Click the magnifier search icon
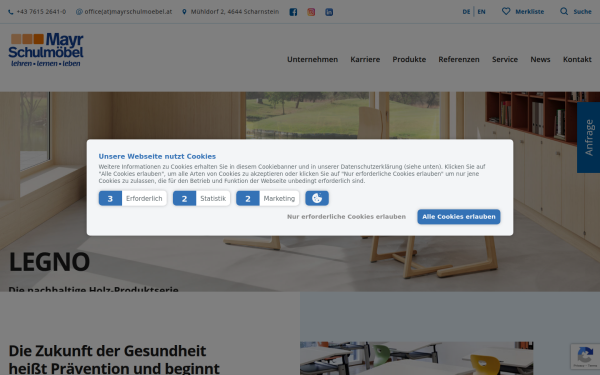The width and height of the screenshot is (600, 375). click(x=564, y=11)
